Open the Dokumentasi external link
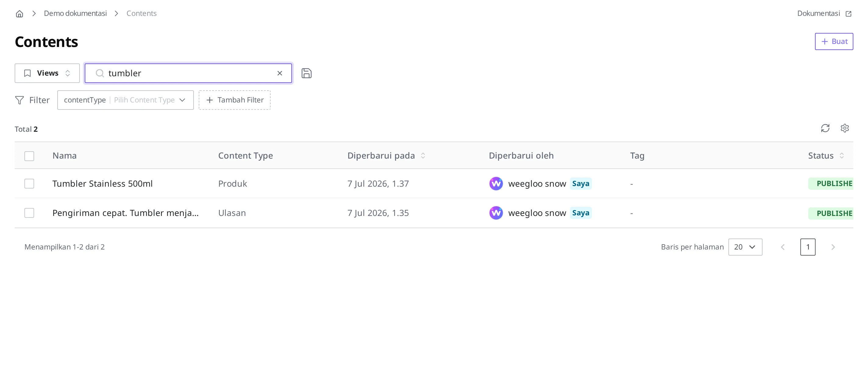The height and width of the screenshot is (366, 868). [x=824, y=13]
